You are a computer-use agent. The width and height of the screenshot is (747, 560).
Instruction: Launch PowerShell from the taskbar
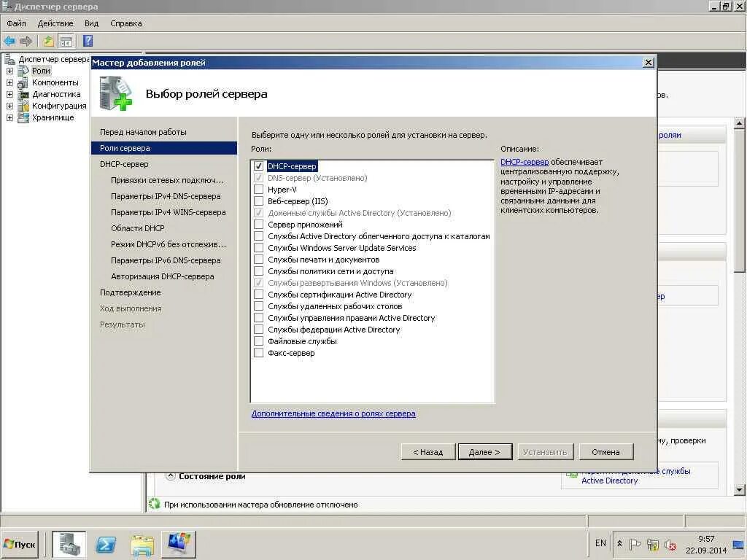(106, 544)
